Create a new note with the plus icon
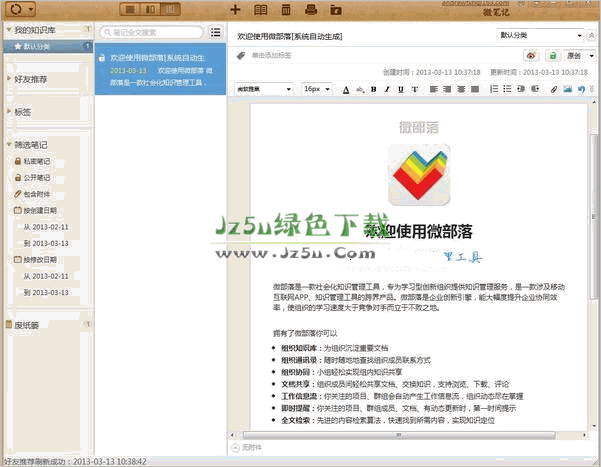This screenshot has width=601, height=467. pos(235,10)
